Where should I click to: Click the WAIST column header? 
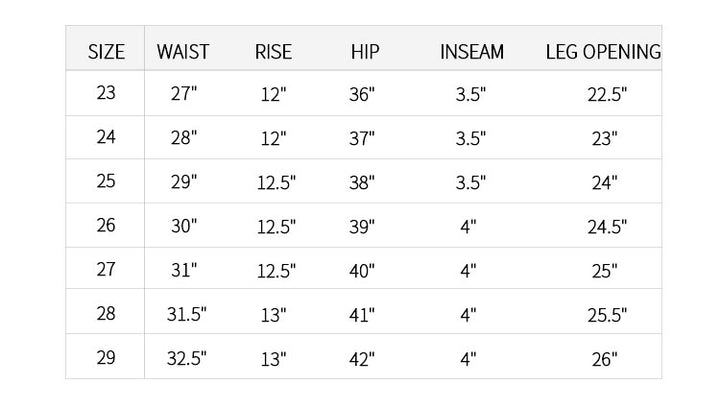[183, 51]
